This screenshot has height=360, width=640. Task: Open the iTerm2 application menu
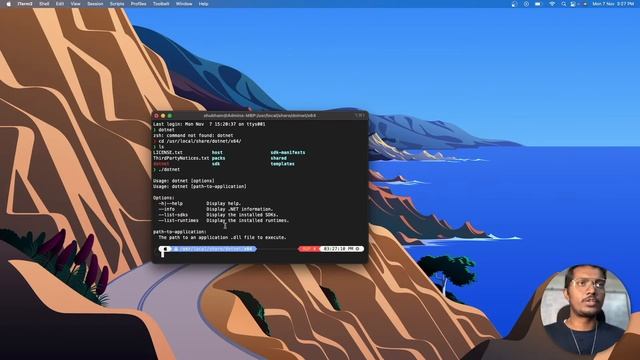point(25,4)
